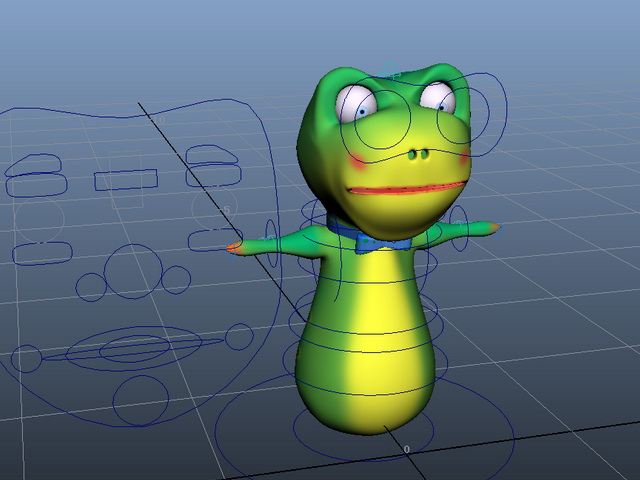Select the circle control over the screen-left eye
The image size is (640, 480).
[382, 120]
